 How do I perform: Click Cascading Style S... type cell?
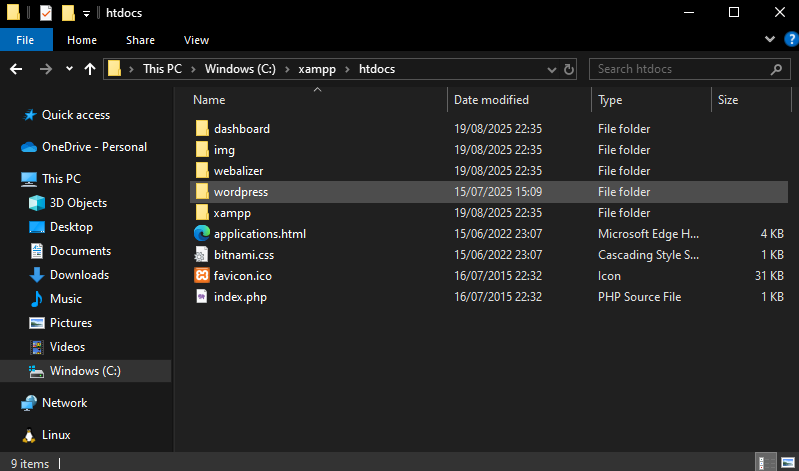pos(649,255)
